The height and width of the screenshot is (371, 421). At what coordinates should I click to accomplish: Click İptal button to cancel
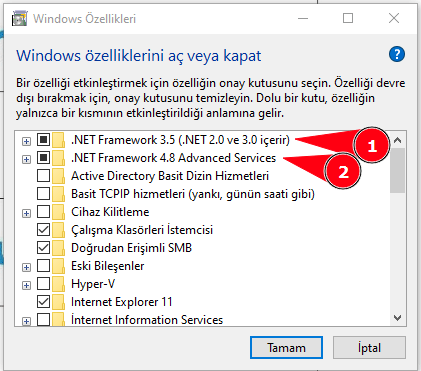[369, 348]
